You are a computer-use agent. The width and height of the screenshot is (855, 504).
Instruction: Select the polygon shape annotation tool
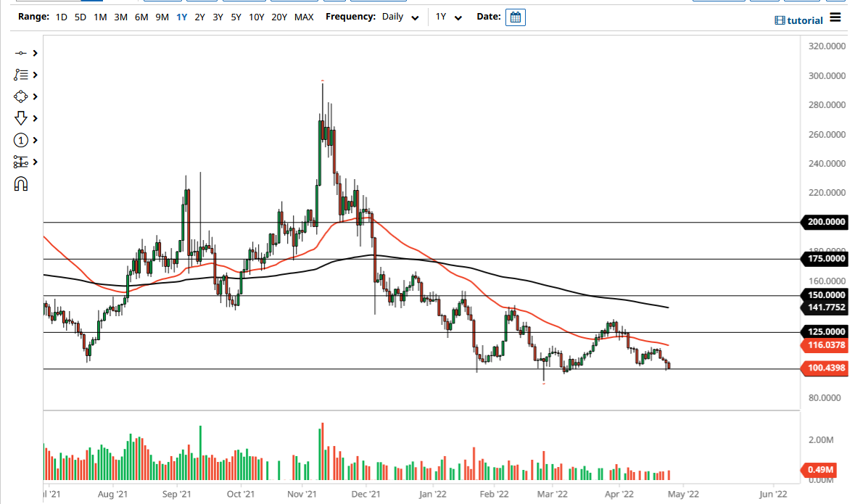click(x=22, y=96)
